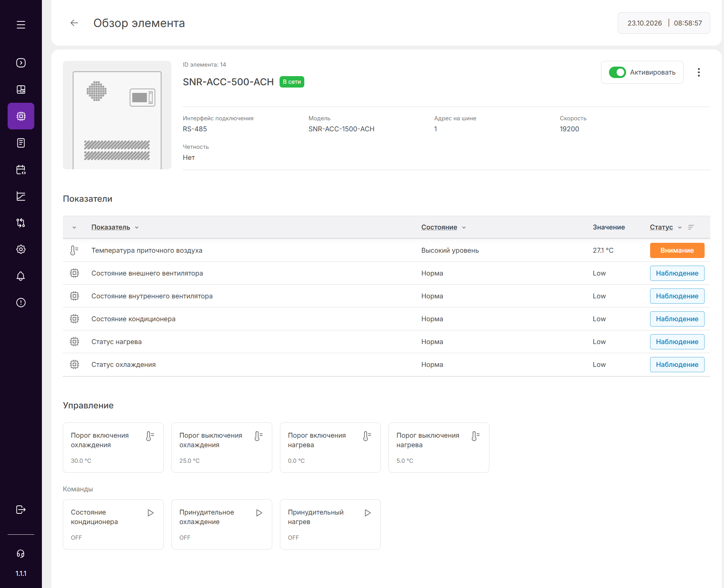Click Наблюдение for Состояние внешнего вентилятора
Screen dimensions: 724x588
677,273
